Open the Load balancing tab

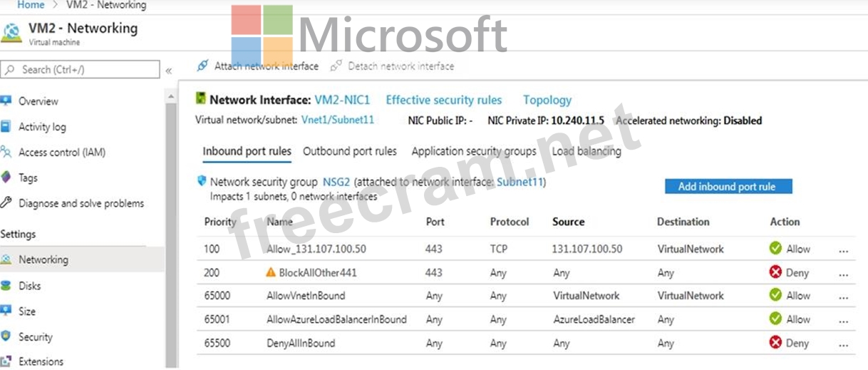(587, 151)
